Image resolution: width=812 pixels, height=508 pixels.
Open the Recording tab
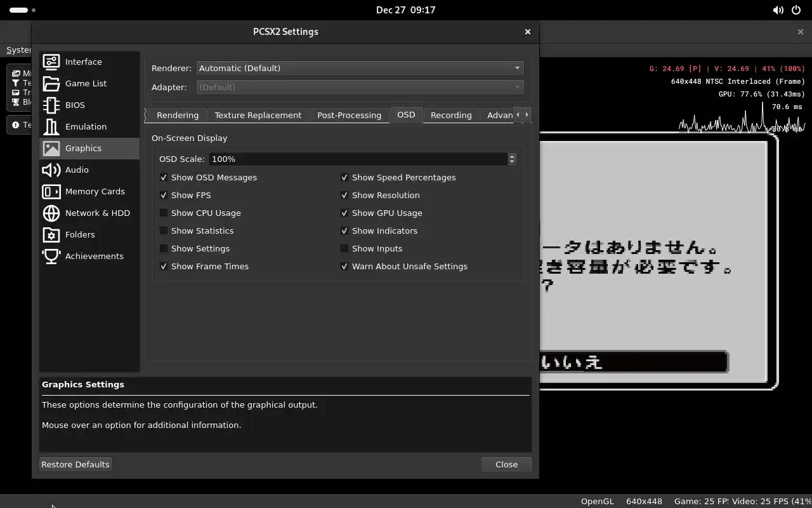coord(451,115)
